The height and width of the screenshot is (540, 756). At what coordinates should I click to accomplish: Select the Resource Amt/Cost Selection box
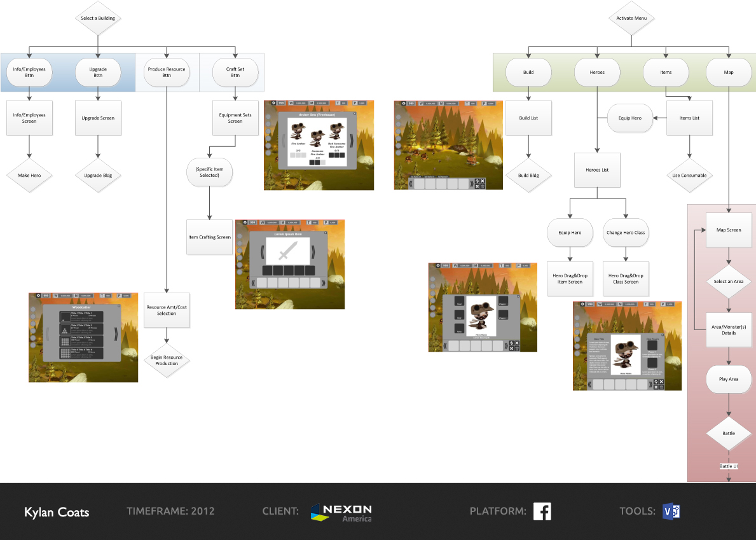167,310
